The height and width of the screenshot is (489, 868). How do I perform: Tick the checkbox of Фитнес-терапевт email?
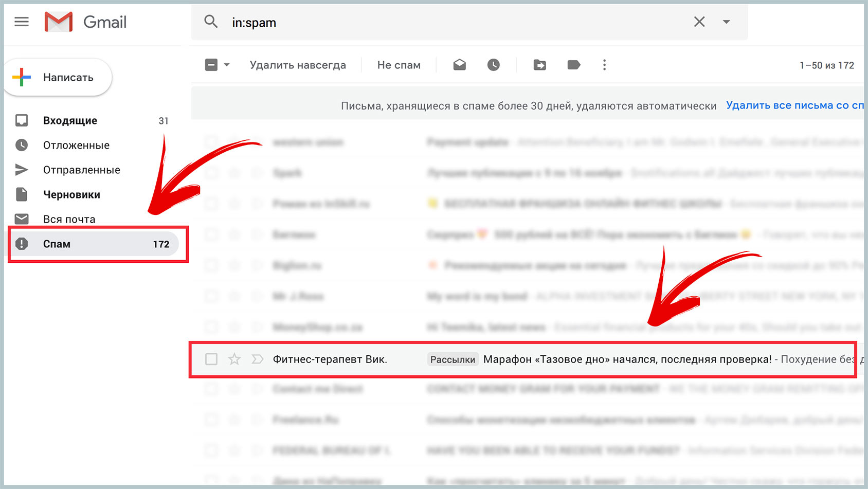click(x=211, y=359)
